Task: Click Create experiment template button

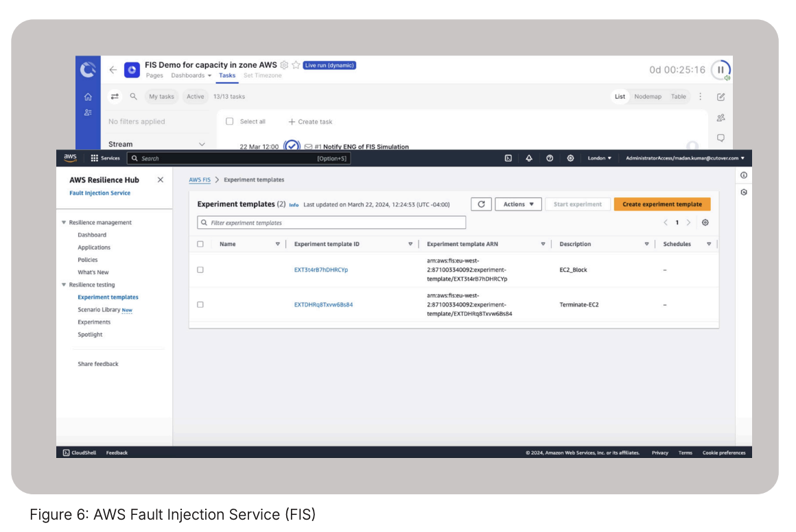Action: click(x=662, y=204)
